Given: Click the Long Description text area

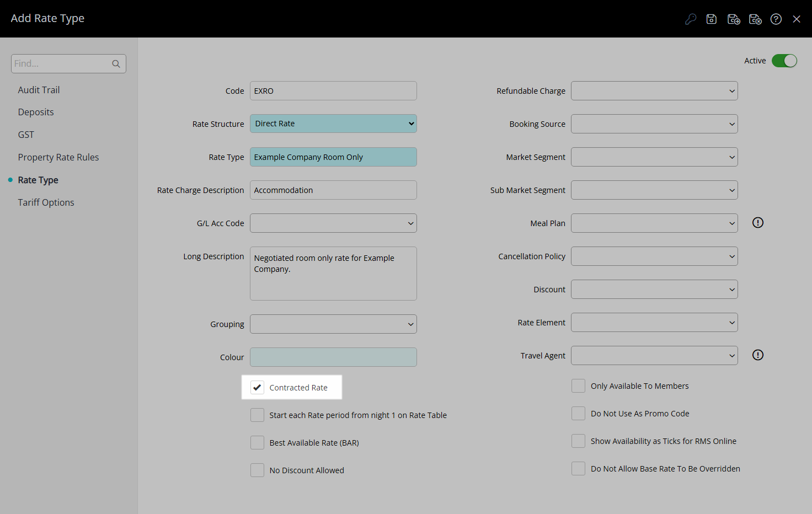Looking at the screenshot, I should pos(333,274).
